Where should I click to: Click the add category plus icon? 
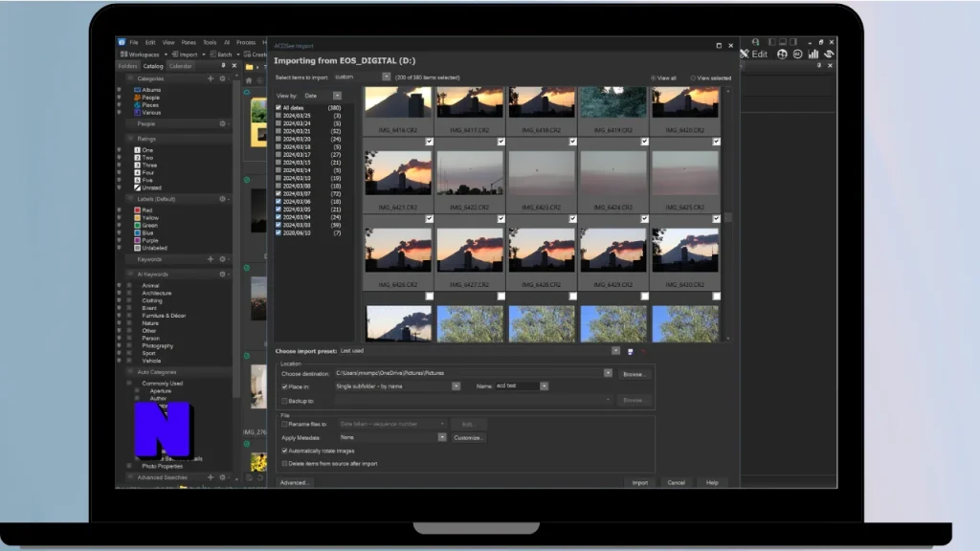pos(211,78)
